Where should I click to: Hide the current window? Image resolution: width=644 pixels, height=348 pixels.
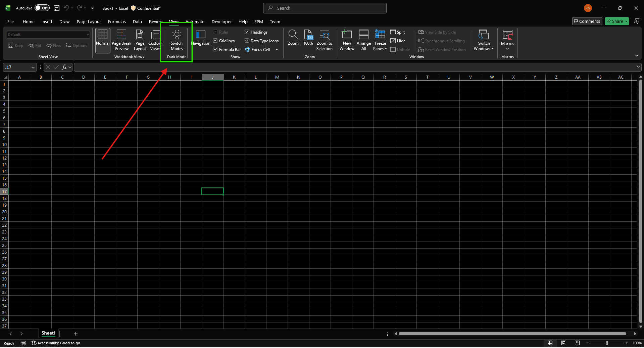coord(398,41)
